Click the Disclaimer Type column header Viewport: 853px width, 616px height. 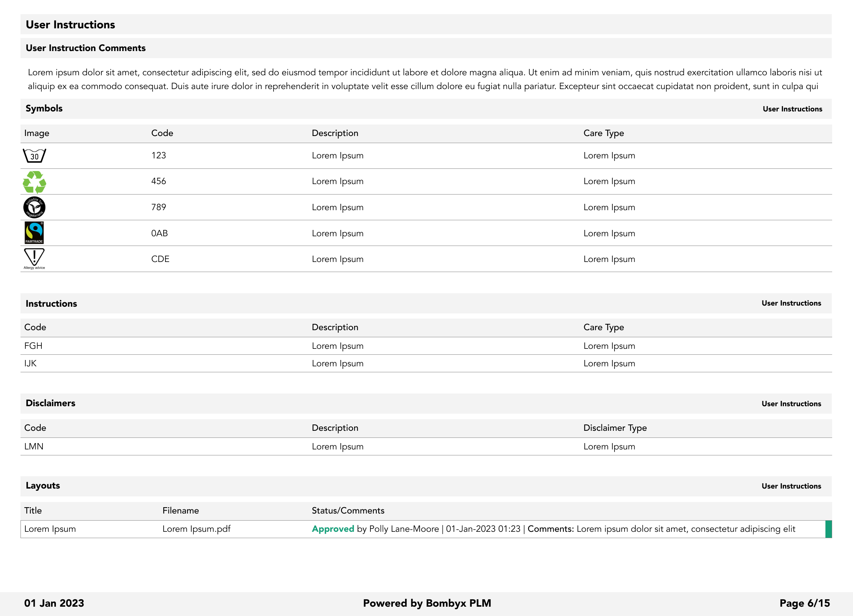click(x=615, y=428)
